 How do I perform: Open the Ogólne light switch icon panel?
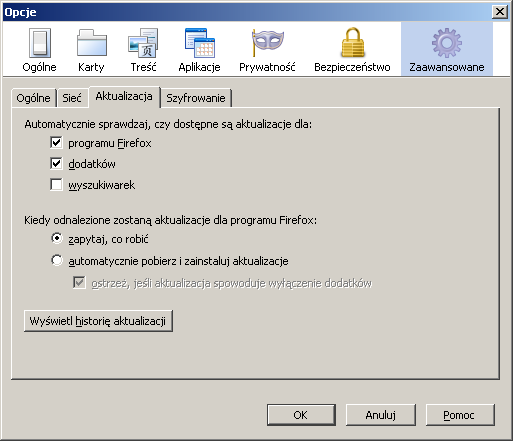point(39,50)
